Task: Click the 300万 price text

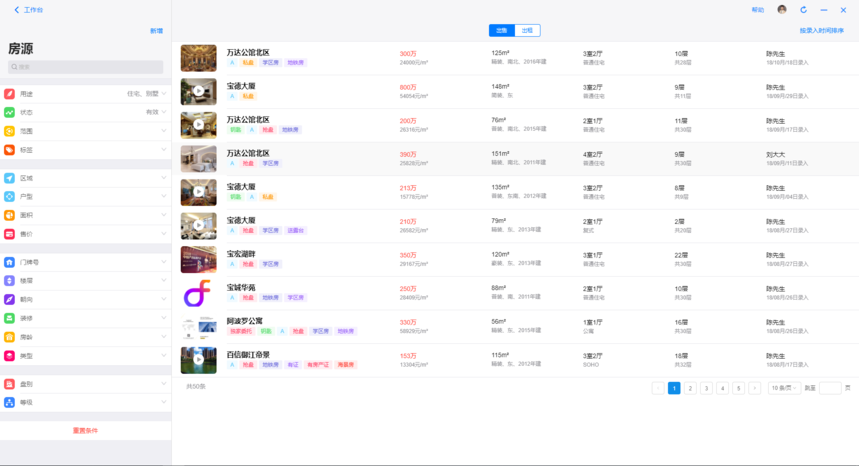Action: pos(408,54)
